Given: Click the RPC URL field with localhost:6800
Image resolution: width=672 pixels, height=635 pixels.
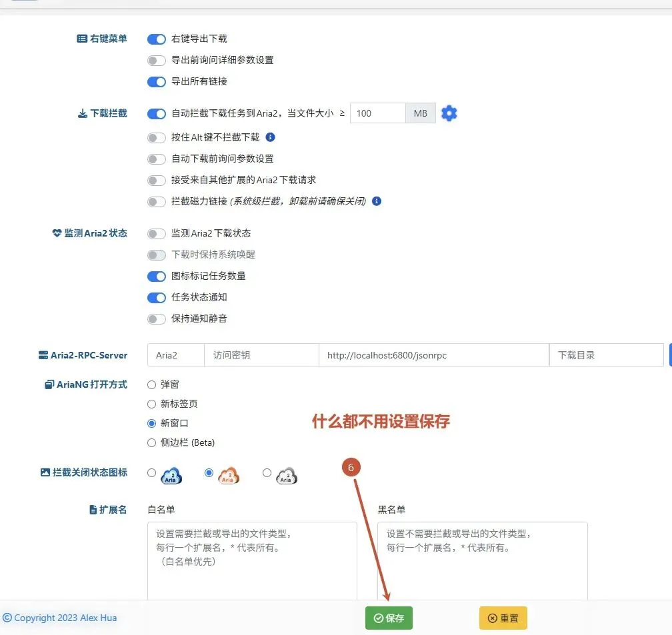Looking at the screenshot, I should (434, 354).
